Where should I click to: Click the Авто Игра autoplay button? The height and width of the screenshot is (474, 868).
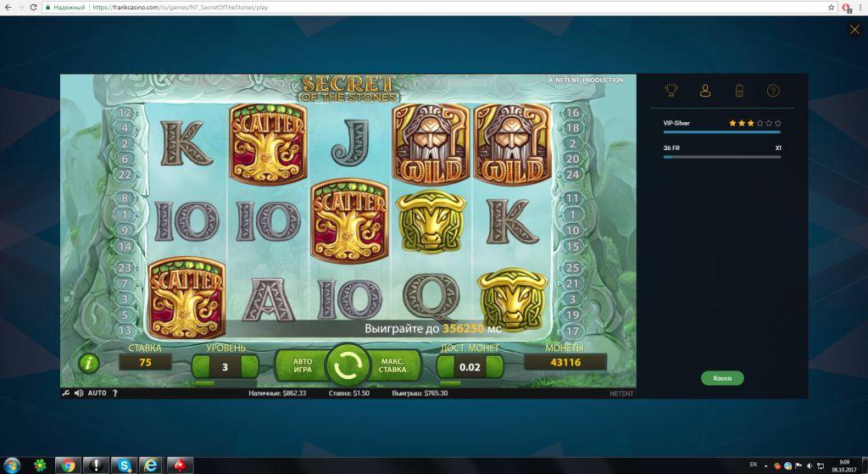[302, 365]
